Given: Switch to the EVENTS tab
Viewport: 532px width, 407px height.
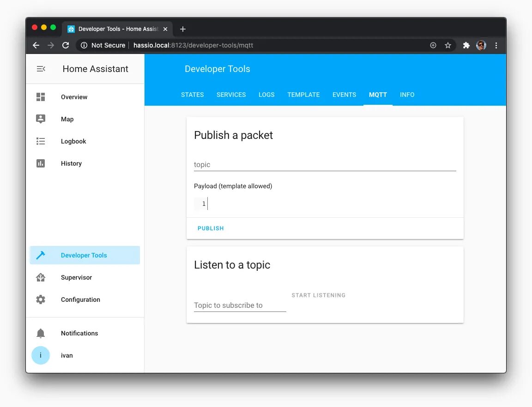Looking at the screenshot, I should point(344,95).
